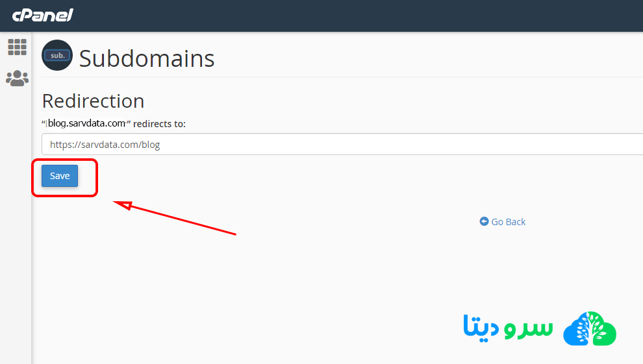
Task: Click the "redirects to:" label text
Action: 159,123
